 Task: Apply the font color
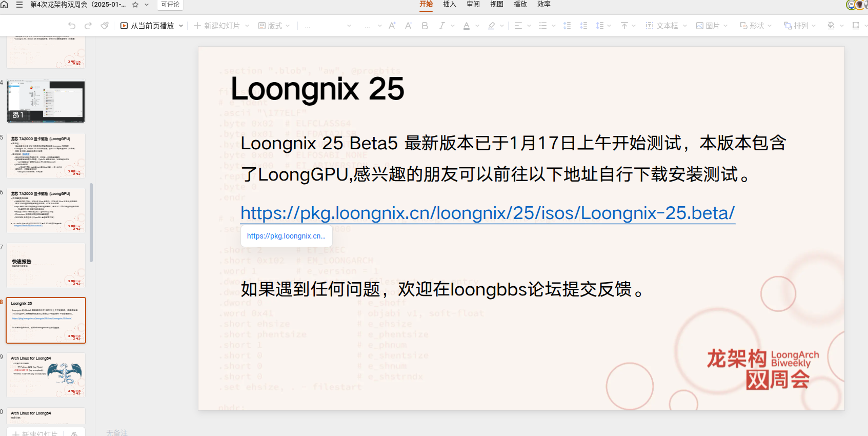(x=467, y=26)
